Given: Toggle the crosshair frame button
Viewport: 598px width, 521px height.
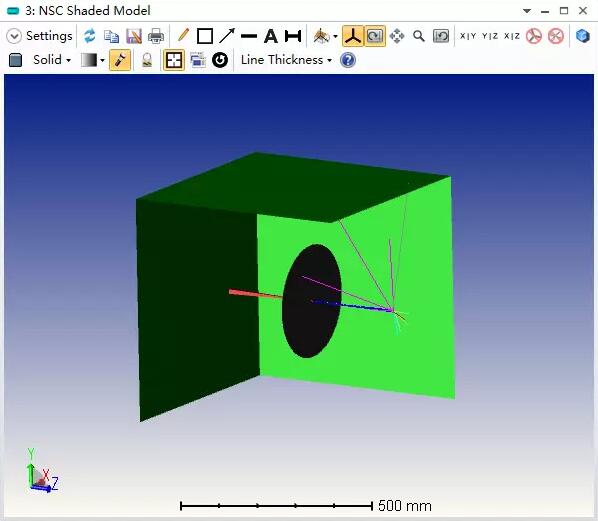Looking at the screenshot, I should tap(174, 60).
